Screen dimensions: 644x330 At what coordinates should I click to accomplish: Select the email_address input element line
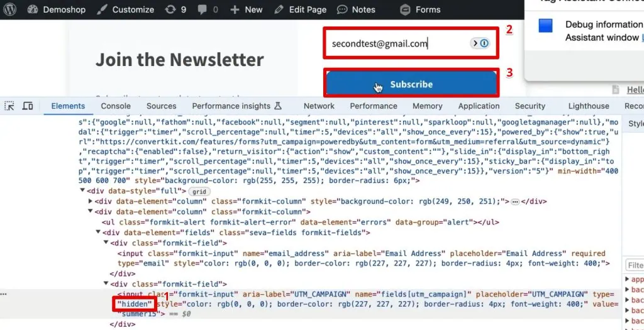(x=363, y=258)
